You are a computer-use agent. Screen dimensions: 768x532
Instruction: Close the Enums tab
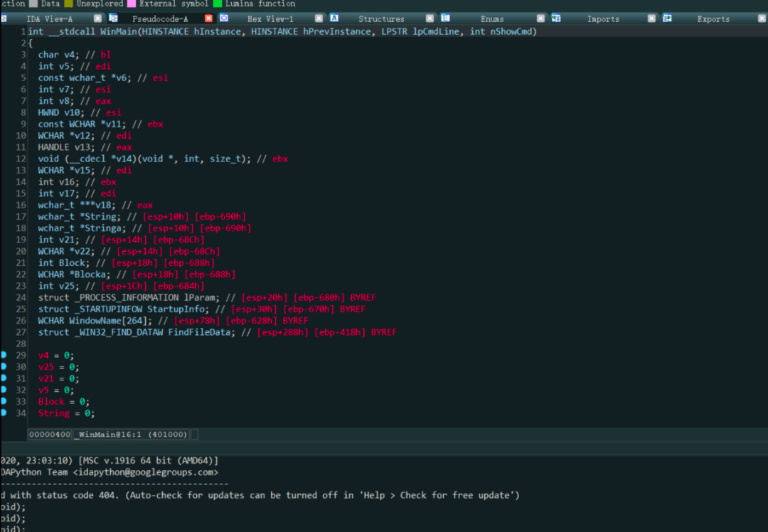[x=540, y=18]
